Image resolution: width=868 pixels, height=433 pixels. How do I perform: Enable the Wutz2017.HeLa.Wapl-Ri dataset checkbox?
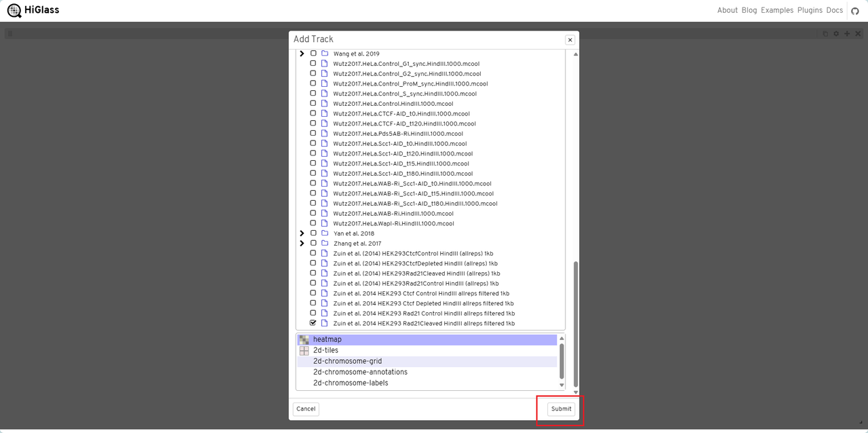pos(313,223)
